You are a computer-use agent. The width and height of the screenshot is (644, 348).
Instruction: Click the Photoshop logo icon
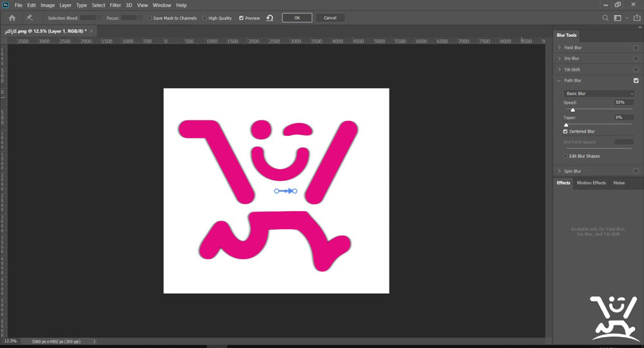pos(6,5)
